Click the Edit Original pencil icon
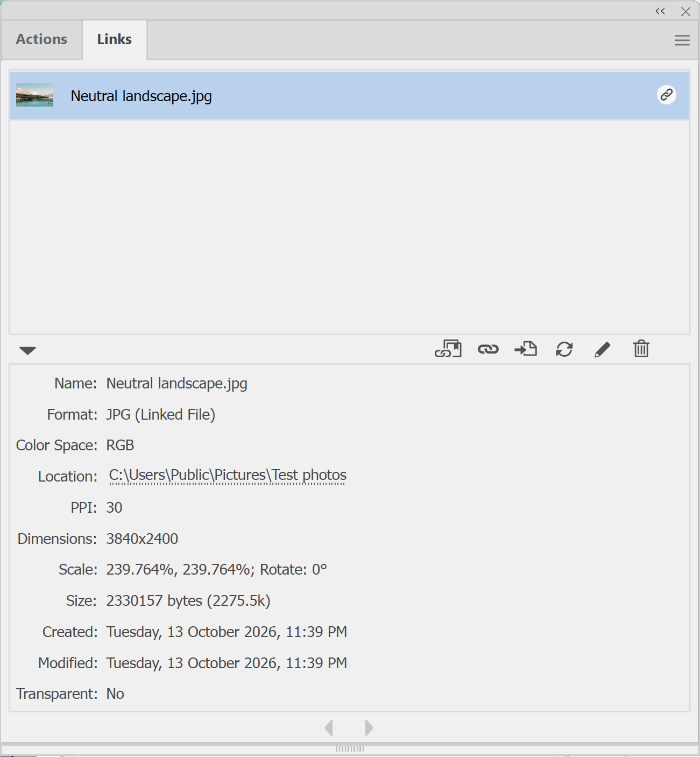Viewport: 700px width, 757px height. (602, 350)
